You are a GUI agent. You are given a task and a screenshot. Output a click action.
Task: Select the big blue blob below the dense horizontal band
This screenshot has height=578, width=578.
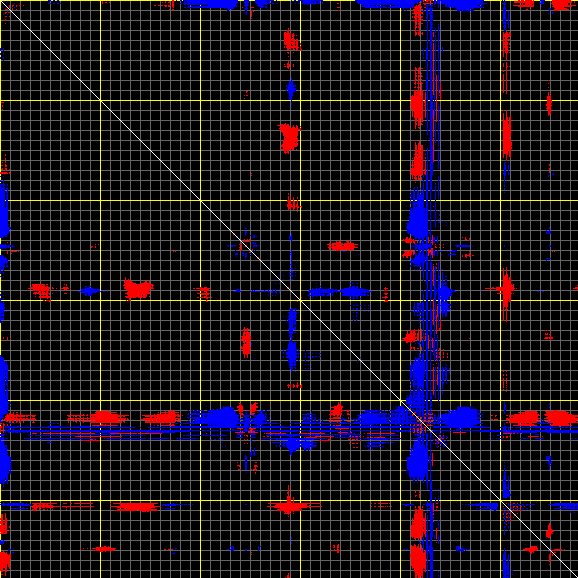417,459
